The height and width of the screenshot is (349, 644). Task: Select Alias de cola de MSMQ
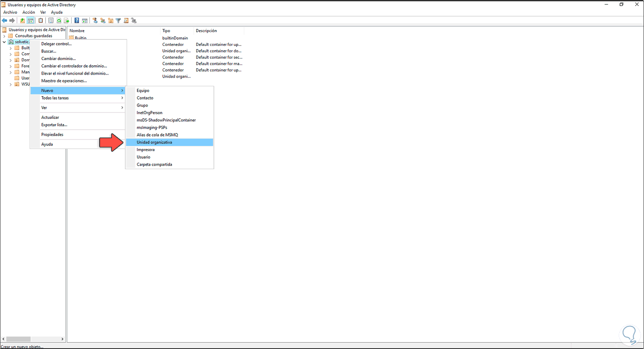point(170,135)
